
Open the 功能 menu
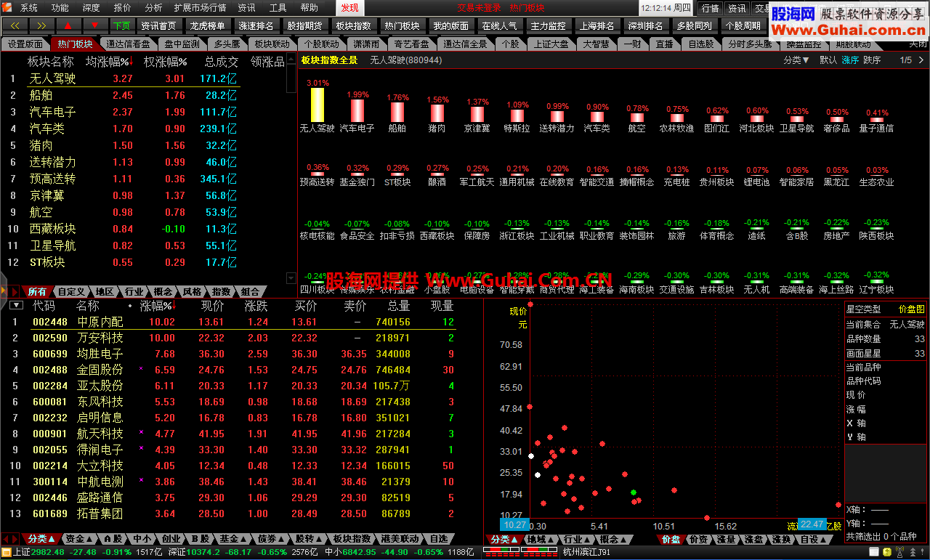60,8
